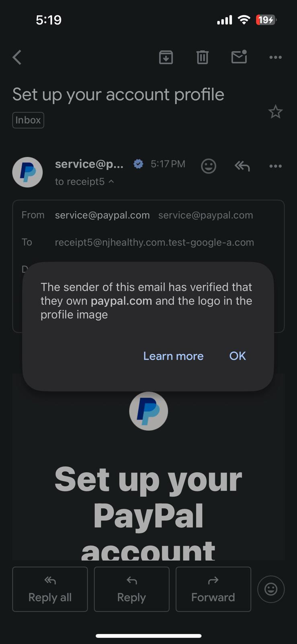Tap the Reply all button at bottom

[x=50, y=589]
